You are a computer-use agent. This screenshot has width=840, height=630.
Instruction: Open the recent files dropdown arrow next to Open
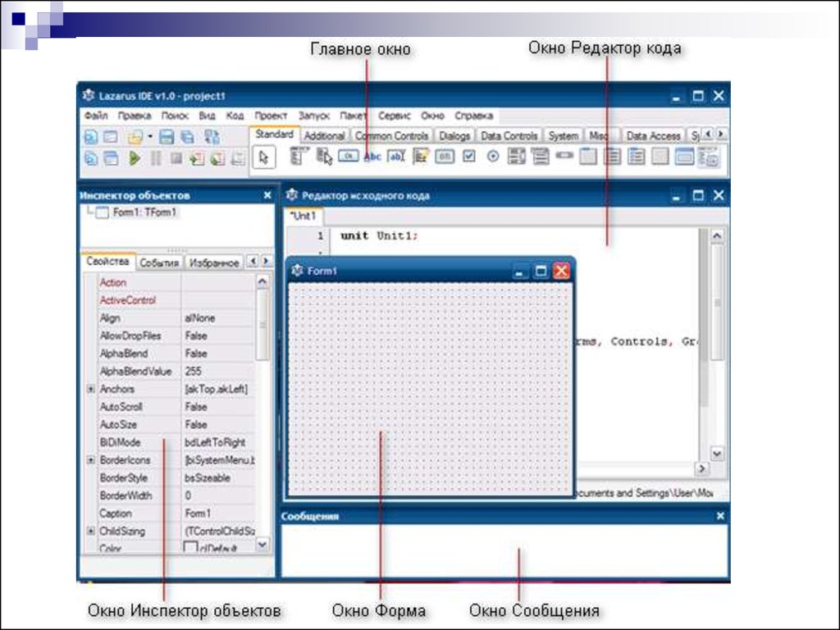click(150, 137)
